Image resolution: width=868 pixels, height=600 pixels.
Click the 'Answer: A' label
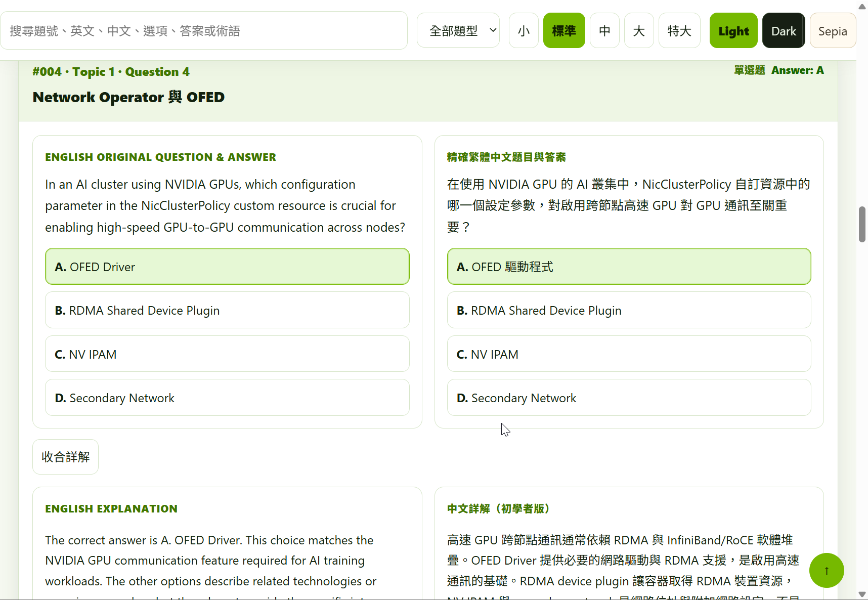[797, 70]
